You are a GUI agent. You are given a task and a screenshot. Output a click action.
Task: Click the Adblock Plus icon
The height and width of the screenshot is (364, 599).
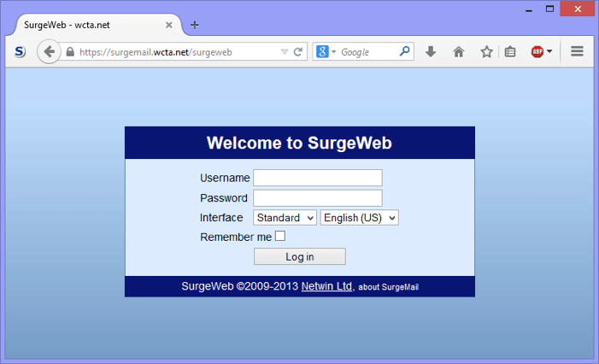(537, 51)
